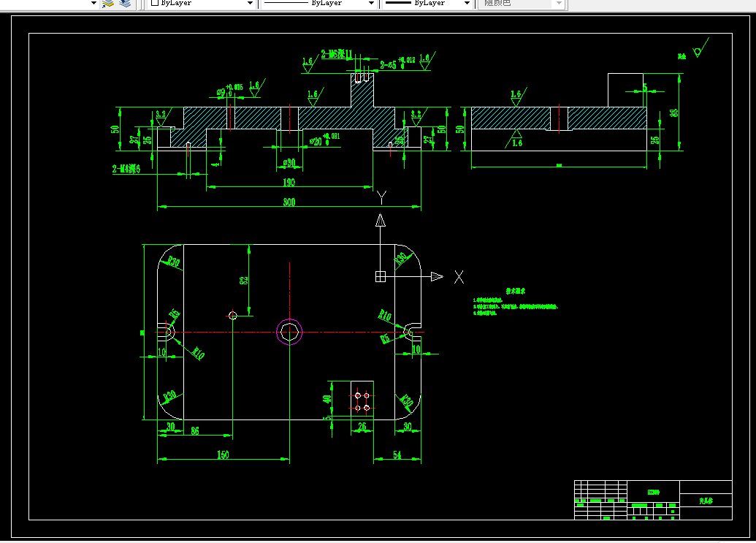Select the 40 vertical dimension text
Viewport: 756px width, 543px height.
point(327,399)
